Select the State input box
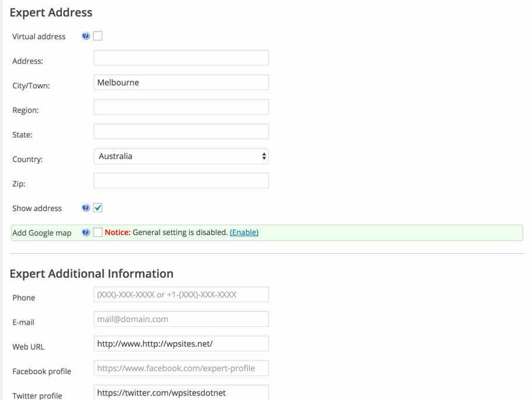The width and height of the screenshot is (532, 400). 181,132
